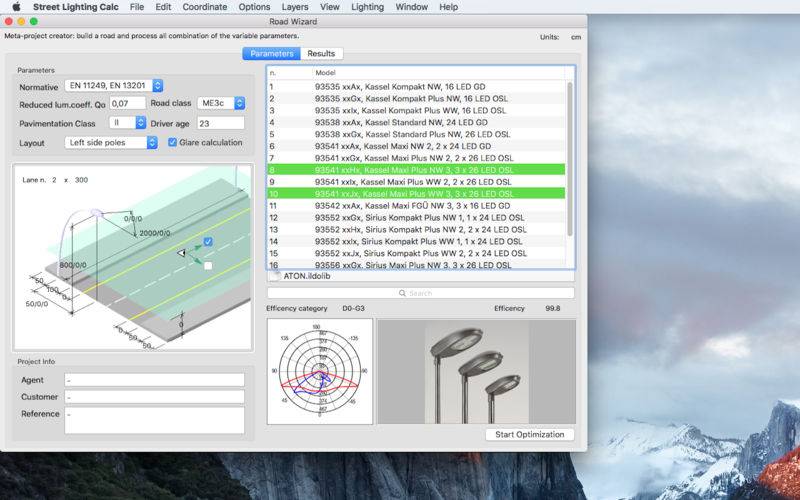Select row 13 Sirius Kompakt Plus NW 2
Screen dimensions: 800x500
pyautogui.click(x=416, y=230)
